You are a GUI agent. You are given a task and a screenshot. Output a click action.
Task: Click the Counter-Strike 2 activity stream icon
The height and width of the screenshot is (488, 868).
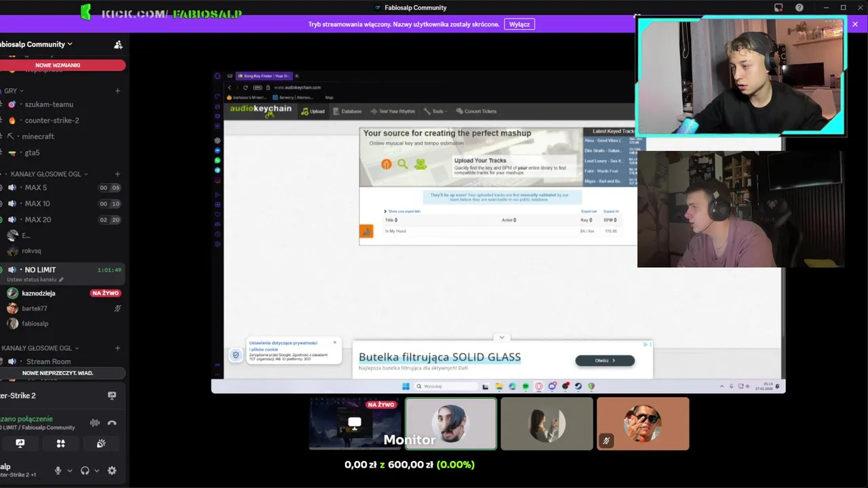pos(112,396)
